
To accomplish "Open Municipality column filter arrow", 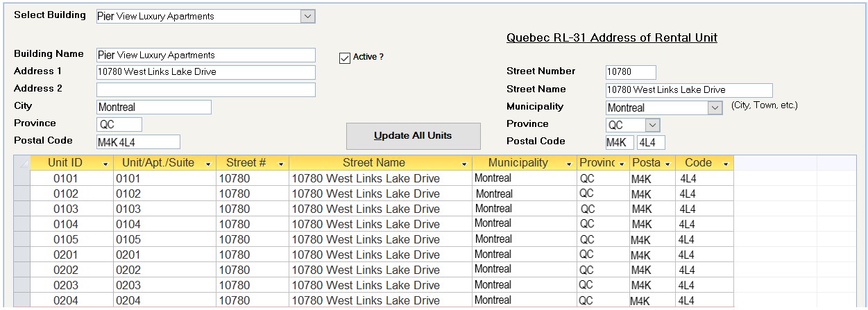I will click(x=569, y=164).
